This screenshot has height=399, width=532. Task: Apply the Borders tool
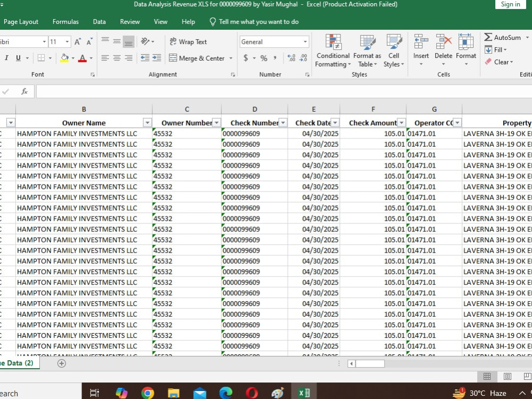[x=41, y=58]
